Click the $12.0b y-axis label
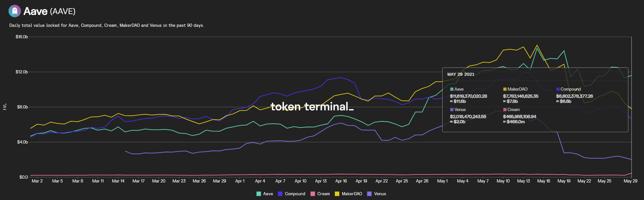The height and width of the screenshot is (200, 644). click(x=22, y=72)
